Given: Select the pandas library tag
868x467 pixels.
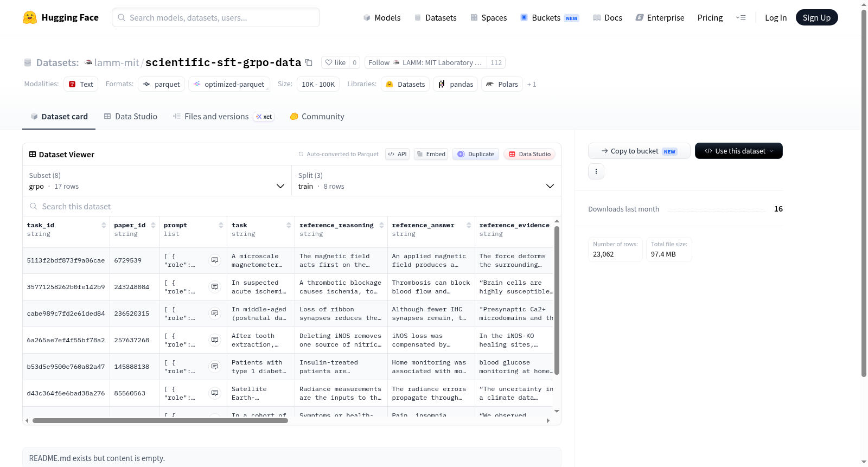Looking at the screenshot, I should 456,84.
